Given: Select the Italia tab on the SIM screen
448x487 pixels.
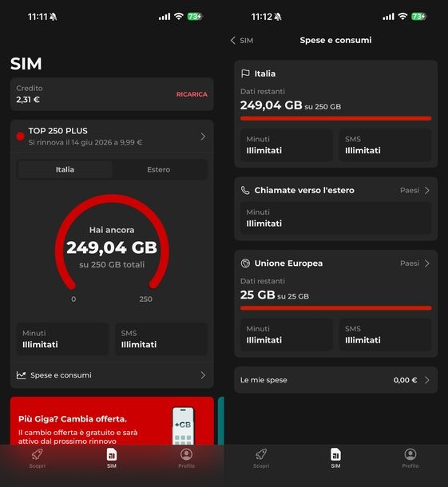Looking at the screenshot, I should click(65, 169).
